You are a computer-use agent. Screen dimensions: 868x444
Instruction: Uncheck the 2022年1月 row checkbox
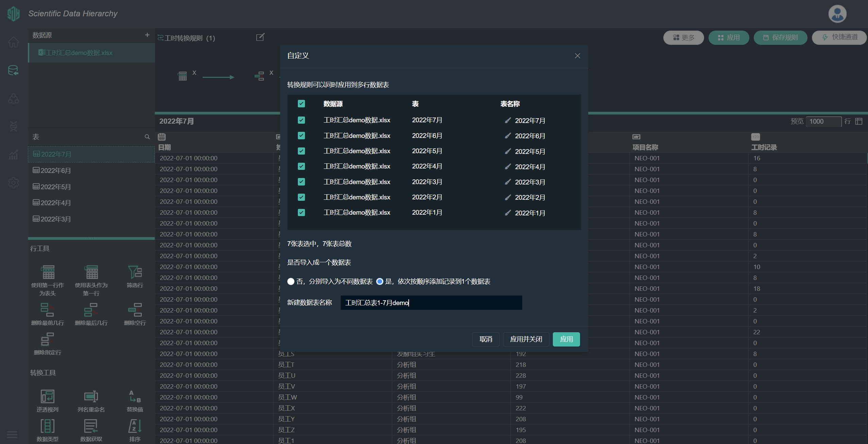pos(301,212)
